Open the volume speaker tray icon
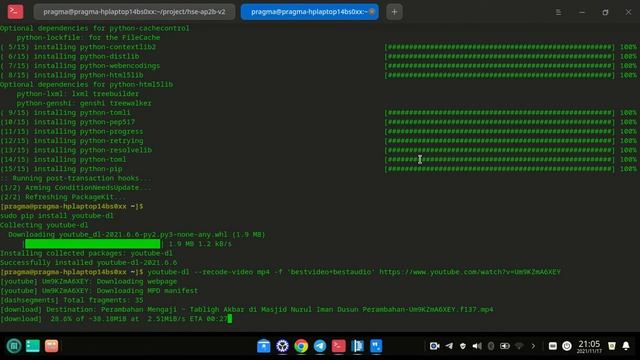Viewport: 640px width, 360px height. coord(477,346)
